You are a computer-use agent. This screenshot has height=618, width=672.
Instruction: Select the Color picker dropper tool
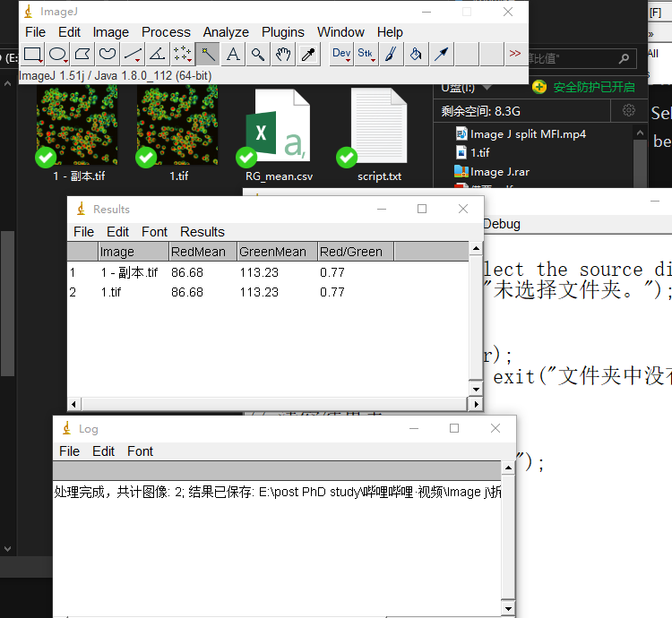pyautogui.click(x=308, y=55)
